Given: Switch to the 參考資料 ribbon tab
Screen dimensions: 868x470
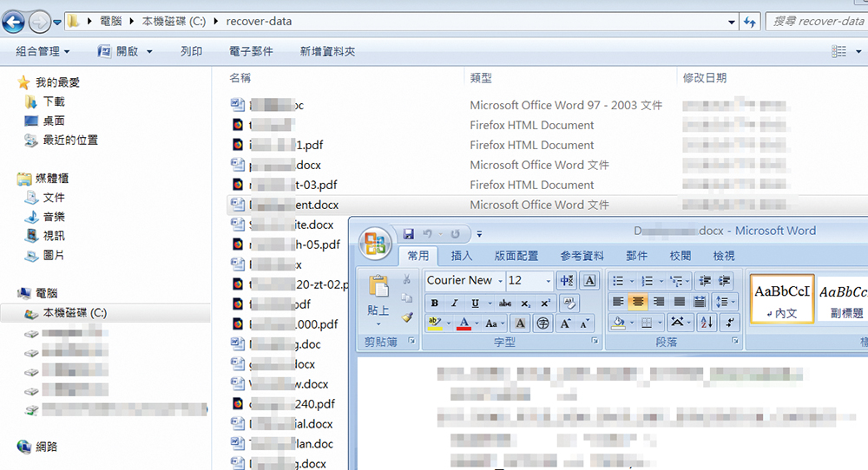Looking at the screenshot, I should point(582,256).
